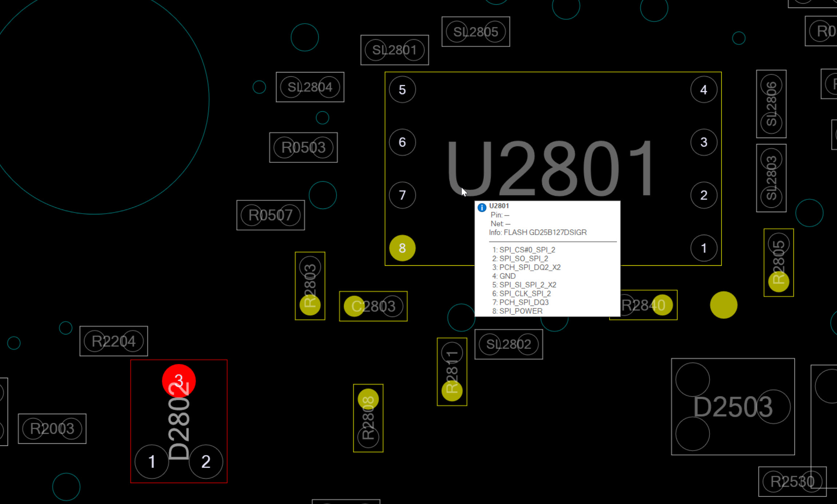The height and width of the screenshot is (504, 837).
Task: Click the blue info icon in tooltip
Action: pos(482,207)
